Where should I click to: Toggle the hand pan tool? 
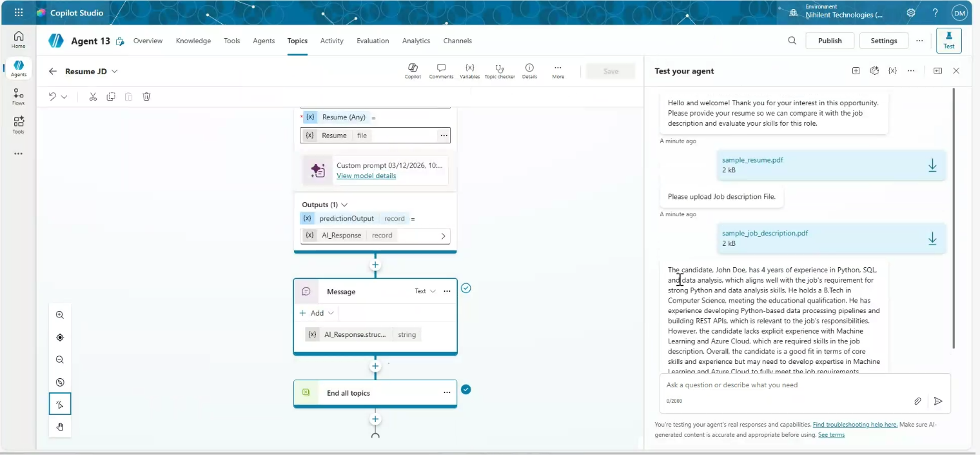[x=60, y=427]
